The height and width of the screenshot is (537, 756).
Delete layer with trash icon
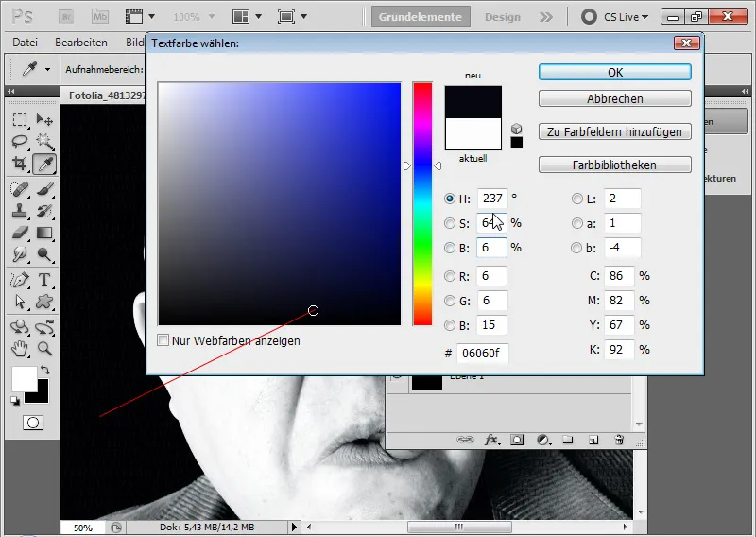pyautogui.click(x=620, y=440)
